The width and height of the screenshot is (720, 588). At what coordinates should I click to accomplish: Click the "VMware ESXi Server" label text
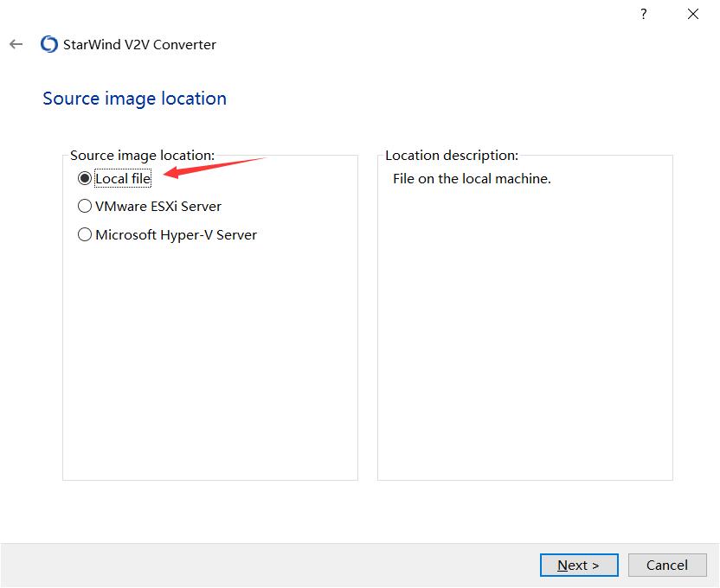tap(158, 207)
